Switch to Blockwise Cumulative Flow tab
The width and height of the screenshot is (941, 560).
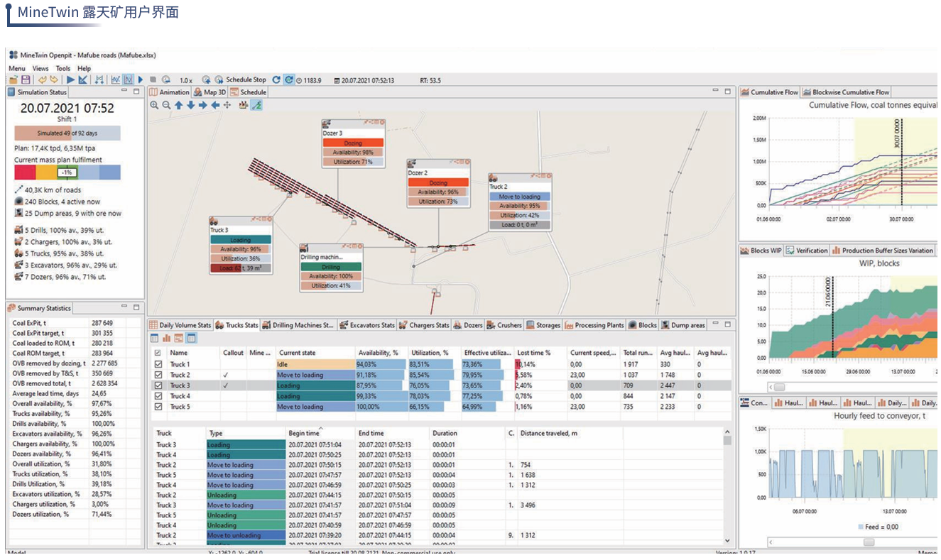[x=846, y=92]
